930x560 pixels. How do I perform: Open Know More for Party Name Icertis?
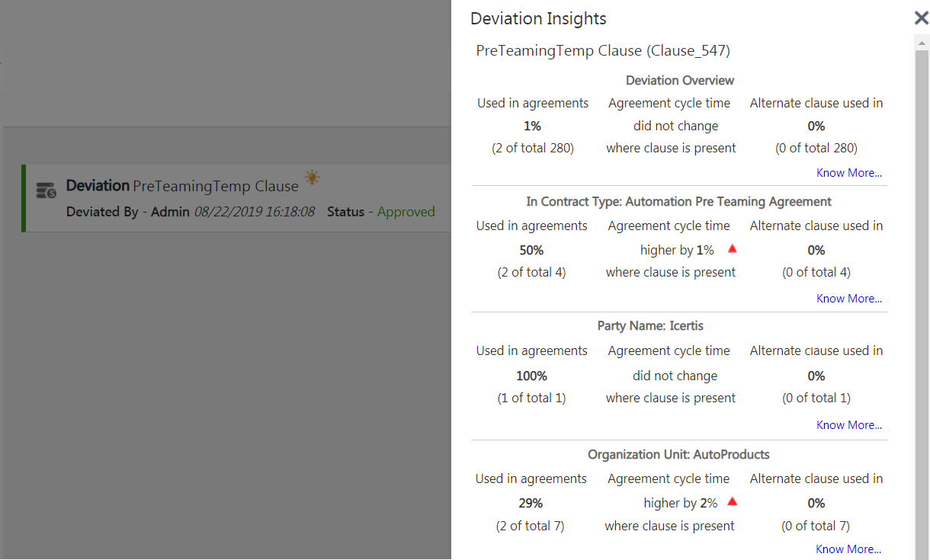(849, 425)
